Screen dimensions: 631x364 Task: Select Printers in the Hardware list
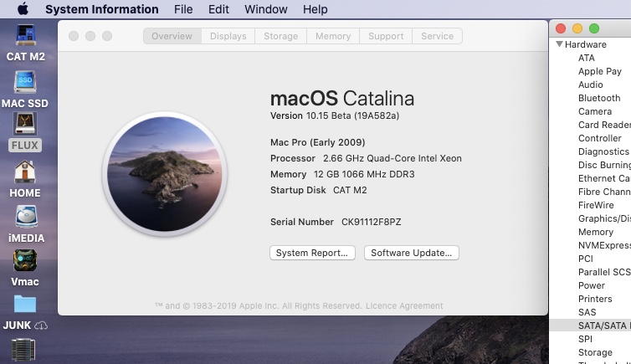(595, 299)
